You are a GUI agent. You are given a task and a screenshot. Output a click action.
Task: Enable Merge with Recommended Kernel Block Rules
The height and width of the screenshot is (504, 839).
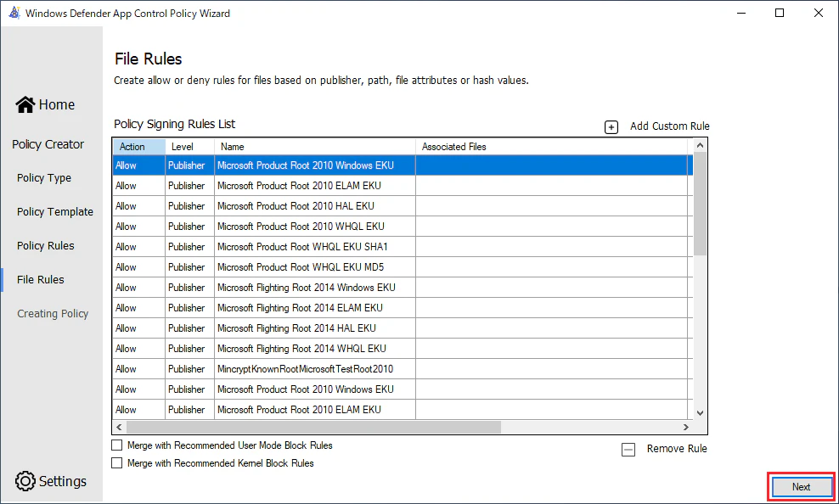click(116, 462)
